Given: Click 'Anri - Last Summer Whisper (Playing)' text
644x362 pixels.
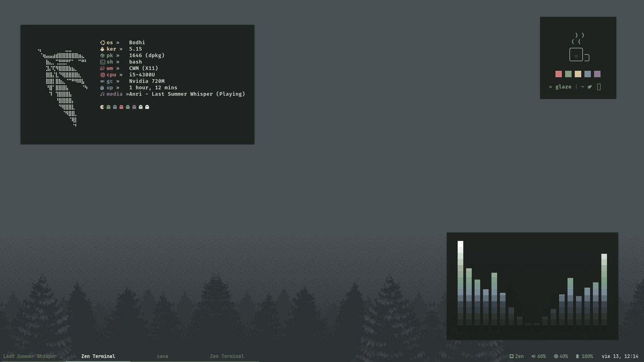Looking at the screenshot, I should pyautogui.click(x=187, y=94).
